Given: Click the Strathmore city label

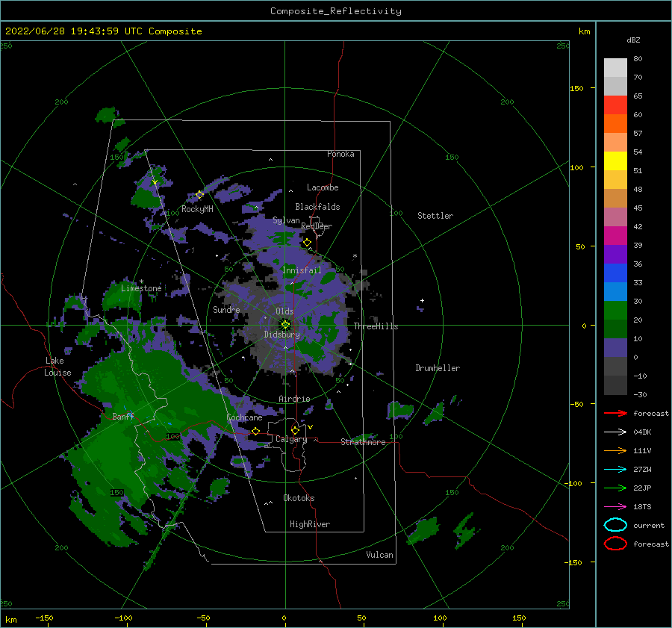Looking at the screenshot, I should click(x=363, y=442).
